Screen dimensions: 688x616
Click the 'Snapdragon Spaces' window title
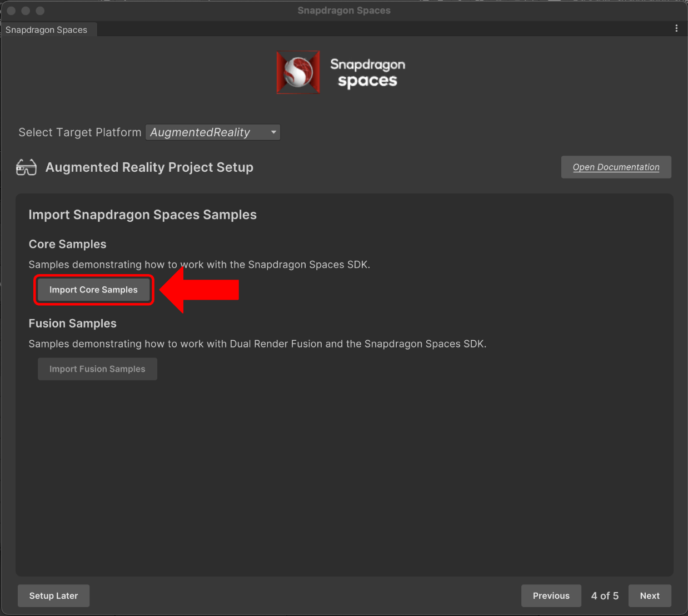344,11
